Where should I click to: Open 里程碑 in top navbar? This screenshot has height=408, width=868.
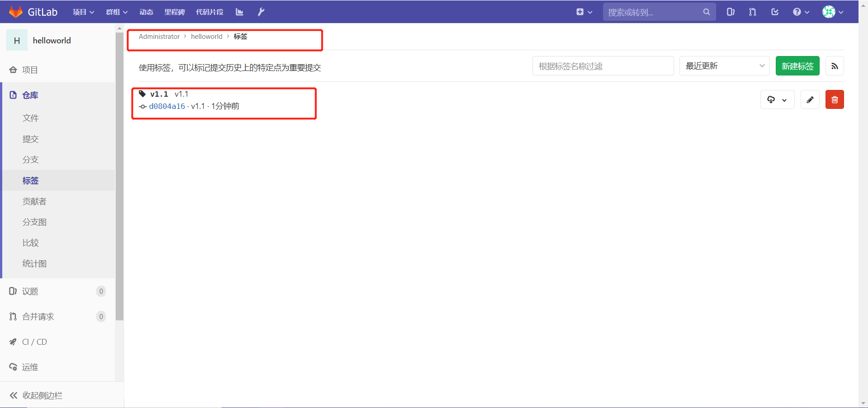pos(175,12)
